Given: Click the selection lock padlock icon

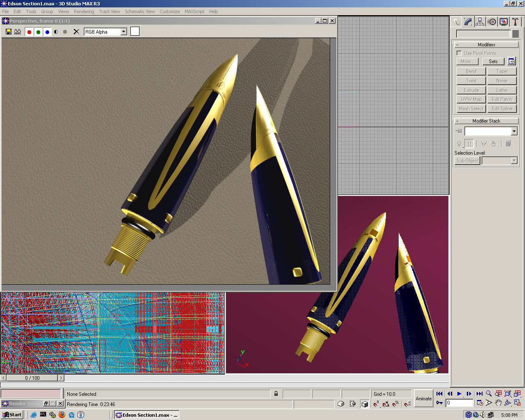Looking at the screenshot, I should pyautogui.click(x=276, y=394).
